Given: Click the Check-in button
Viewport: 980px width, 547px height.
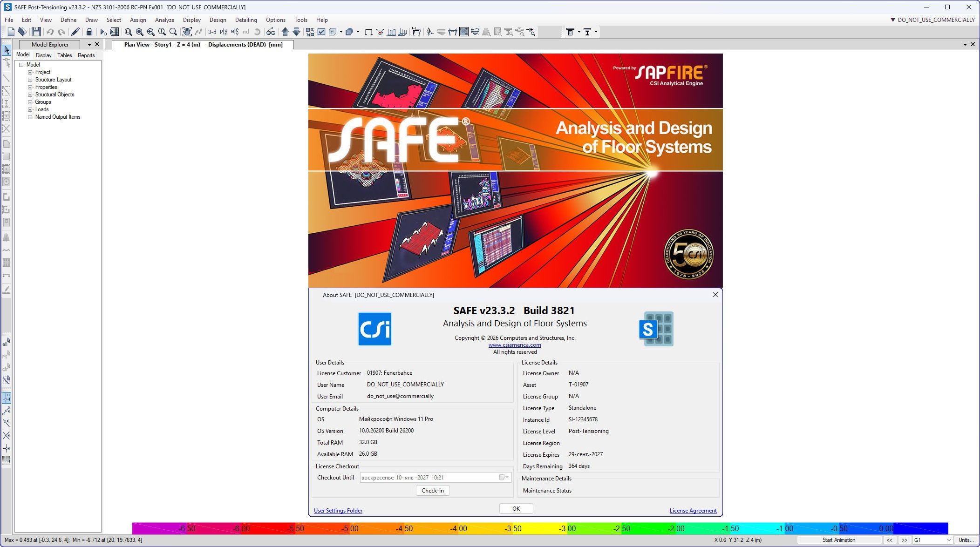Looking at the screenshot, I should click(433, 490).
